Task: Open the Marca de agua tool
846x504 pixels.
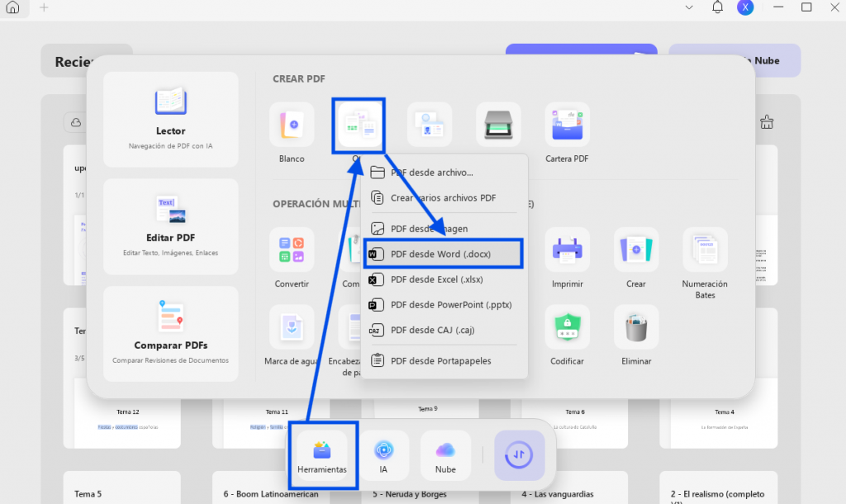Action: [x=292, y=327]
